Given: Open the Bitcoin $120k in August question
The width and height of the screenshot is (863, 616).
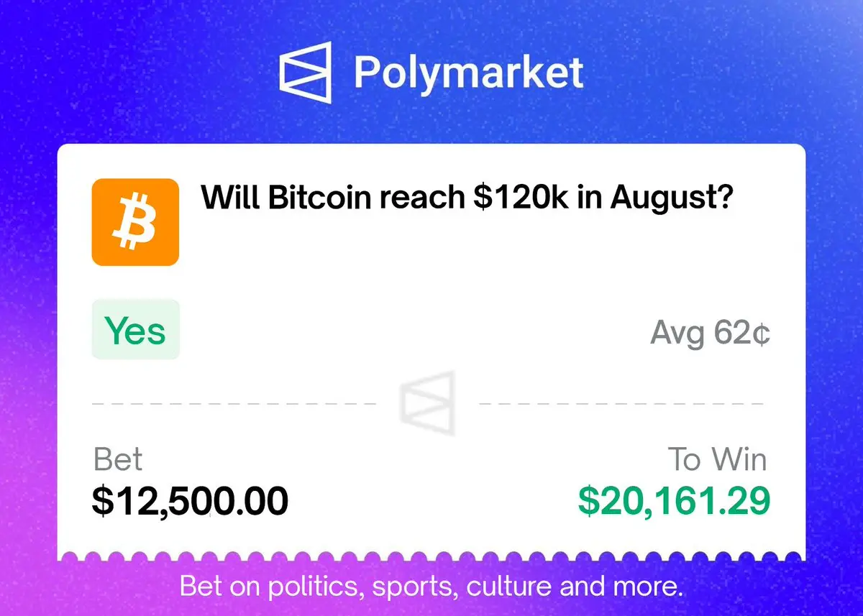Looking at the screenshot, I should coord(467,197).
